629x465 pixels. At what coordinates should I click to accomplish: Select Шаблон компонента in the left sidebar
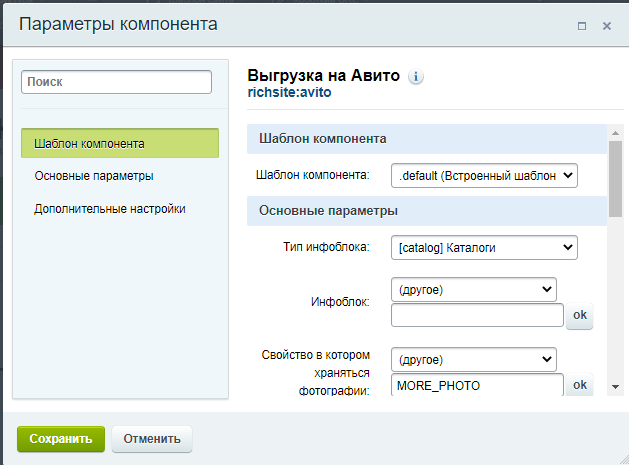[x=119, y=143]
